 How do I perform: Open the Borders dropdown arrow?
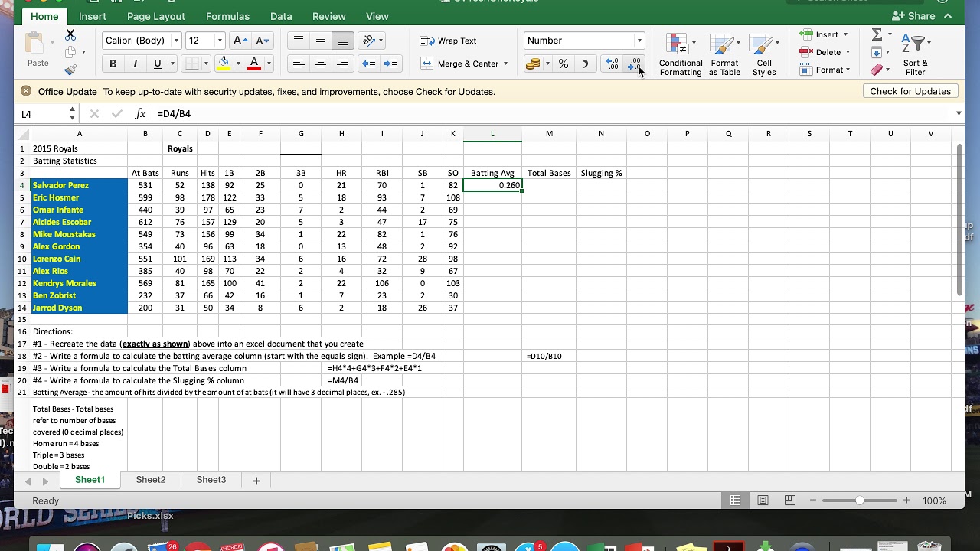click(206, 64)
